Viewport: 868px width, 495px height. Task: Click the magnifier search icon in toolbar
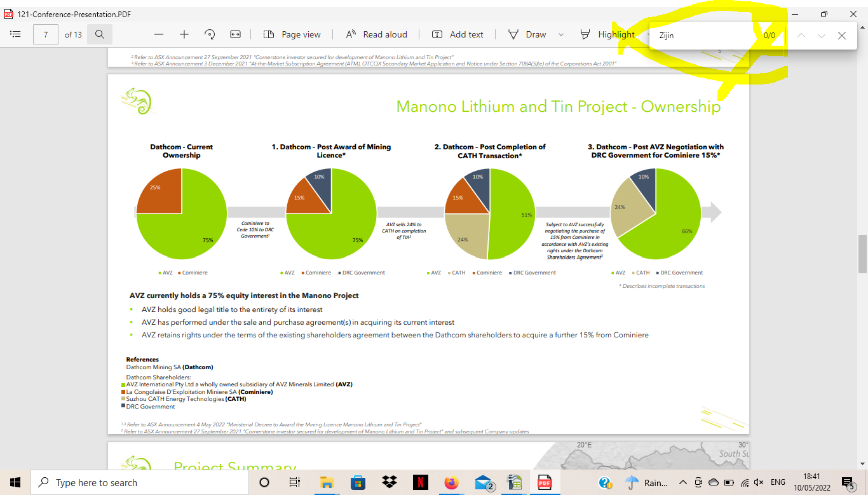tap(100, 34)
